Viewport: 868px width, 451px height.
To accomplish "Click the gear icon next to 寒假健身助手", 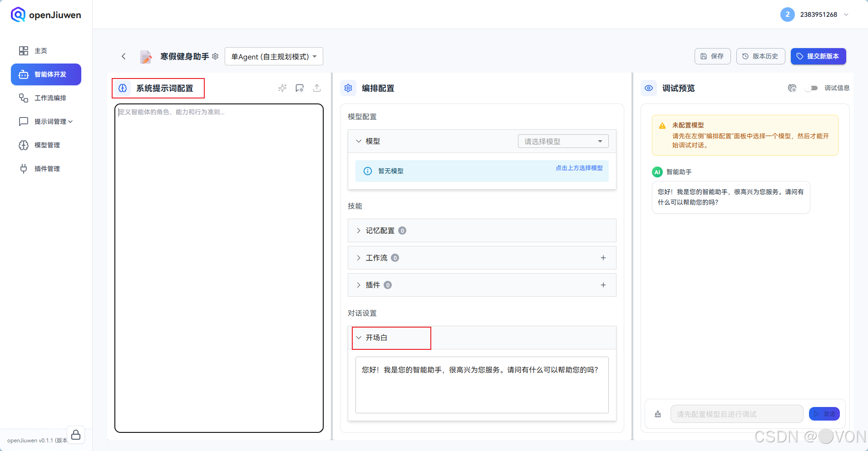I will click(216, 56).
